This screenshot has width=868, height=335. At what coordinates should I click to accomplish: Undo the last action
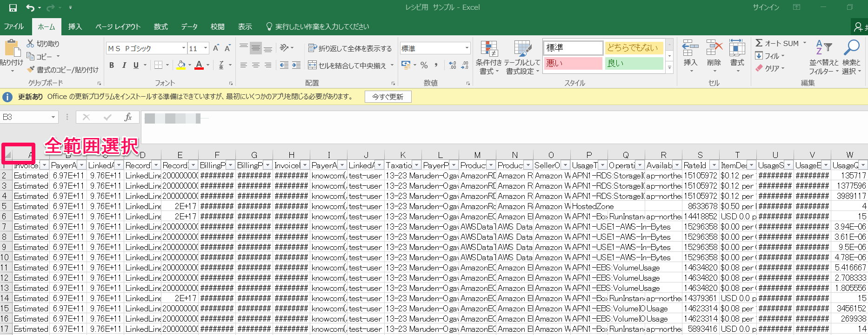click(x=30, y=7)
